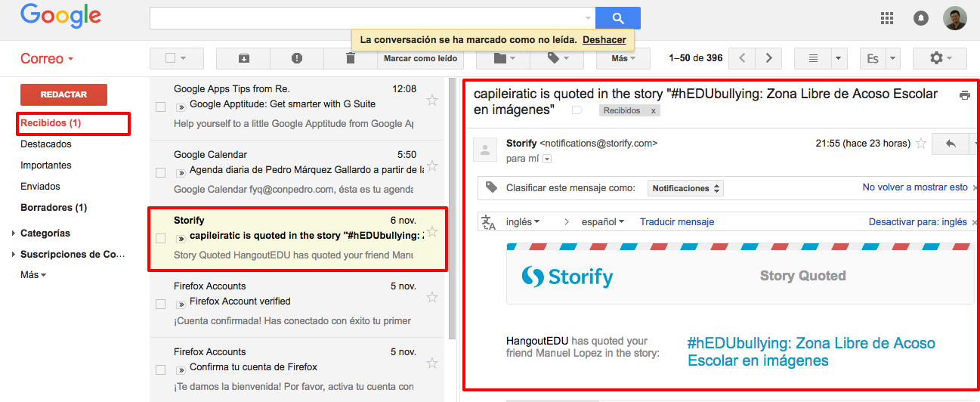
Task: Open the '#hEDUbullying: Zona Libre de Acoso' story link
Action: tap(812, 352)
